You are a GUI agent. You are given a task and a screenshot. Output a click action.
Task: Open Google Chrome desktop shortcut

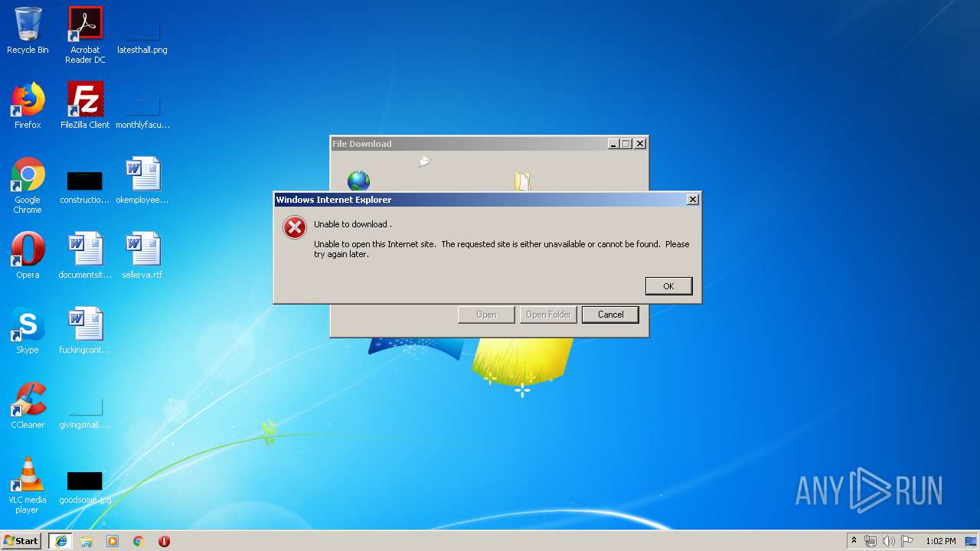(x=28, y=185)
